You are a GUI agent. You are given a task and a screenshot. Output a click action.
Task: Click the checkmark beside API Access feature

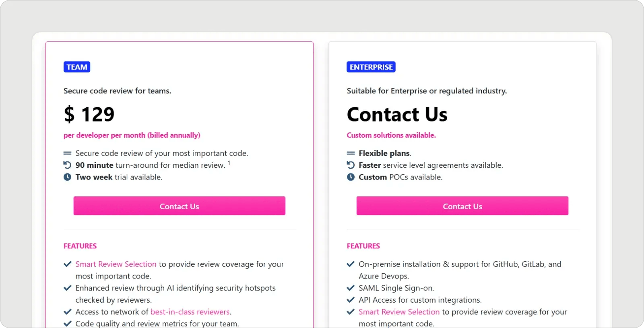pyautogui.click(x=350, y=299)
